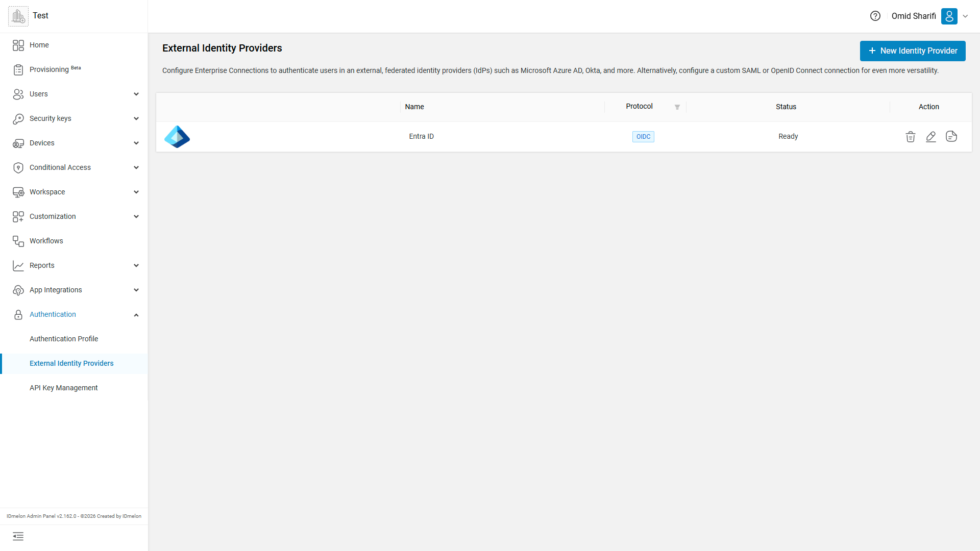Click the Test organization logo icon
The height and width of the screenshot is (551, 980).
coord(18,16)
